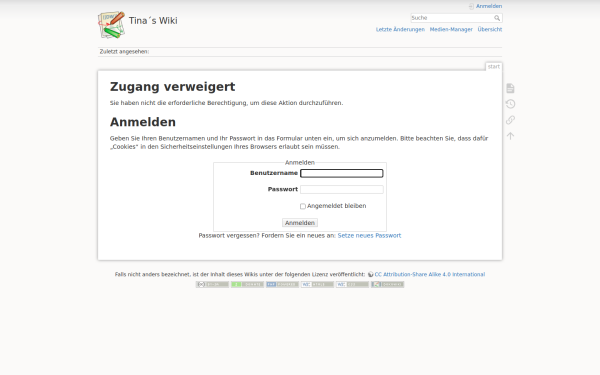Open the DokuWiki logo home link

click(111, 25)
